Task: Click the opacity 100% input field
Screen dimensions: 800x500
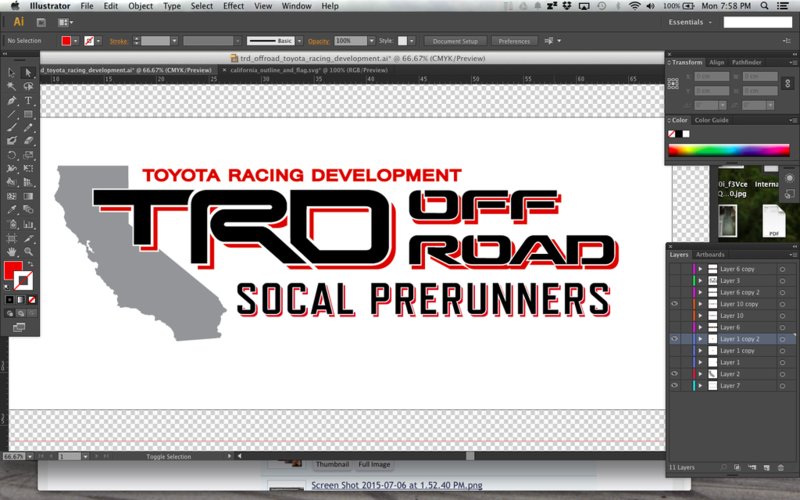Action: point(351,41)
